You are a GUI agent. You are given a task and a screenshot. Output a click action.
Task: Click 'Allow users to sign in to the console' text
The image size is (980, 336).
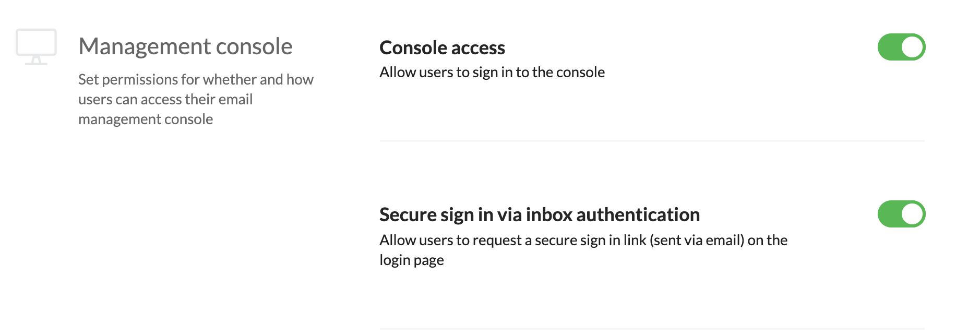[492, 72]
